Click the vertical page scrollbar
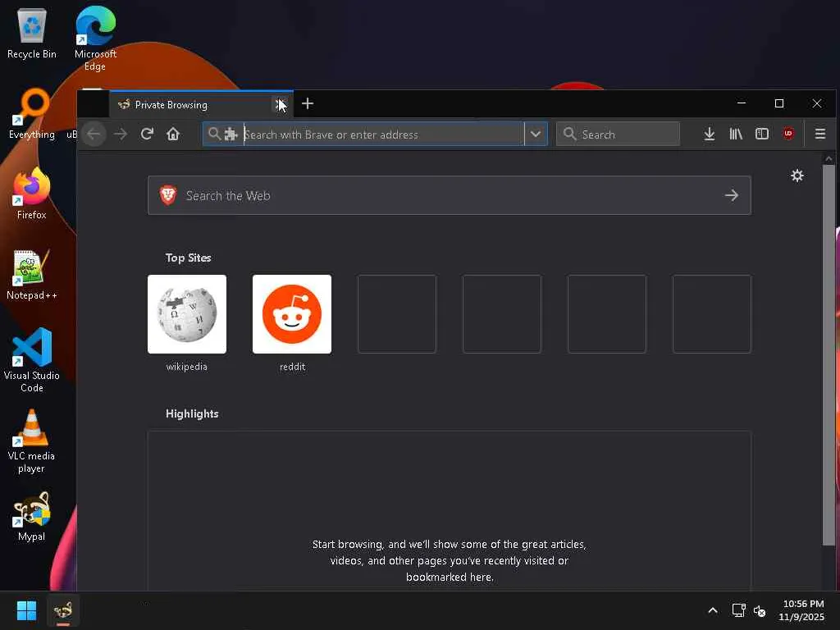This screenshot has height=630, width=840. [829, 354]
